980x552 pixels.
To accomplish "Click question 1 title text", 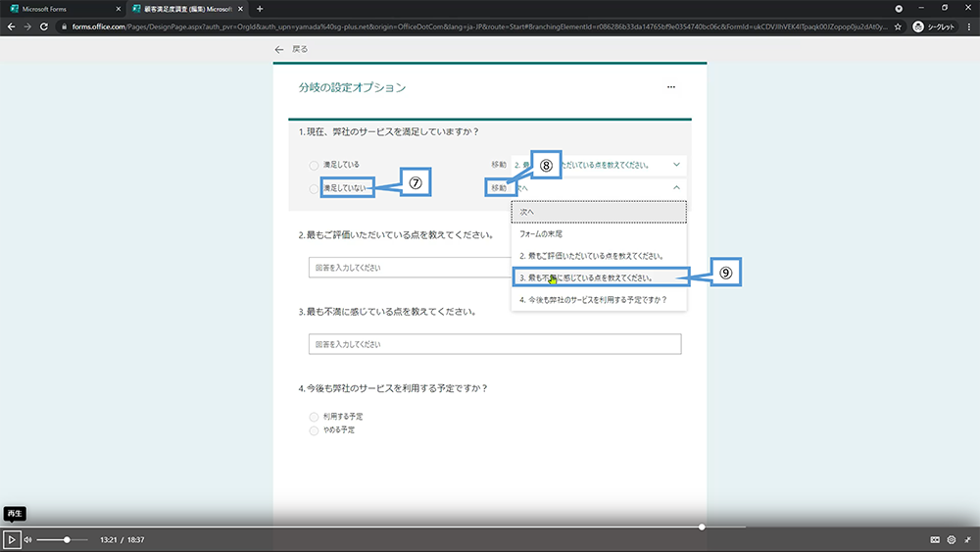I will pos(389,132).
